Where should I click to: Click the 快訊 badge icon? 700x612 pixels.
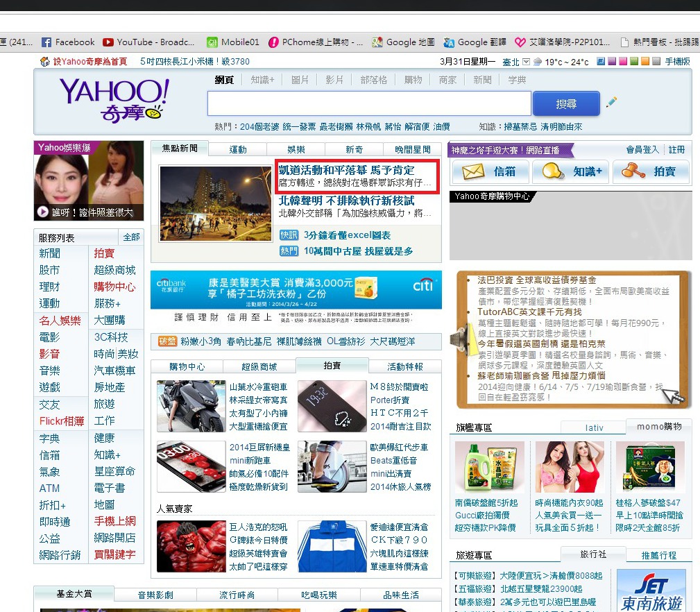(289, 235)
